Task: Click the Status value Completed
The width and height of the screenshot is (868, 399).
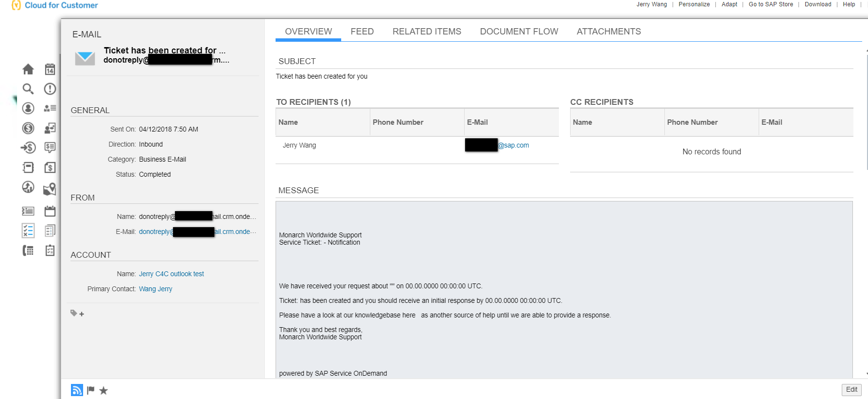Action: pyautogui.click(x=155, y=175)
